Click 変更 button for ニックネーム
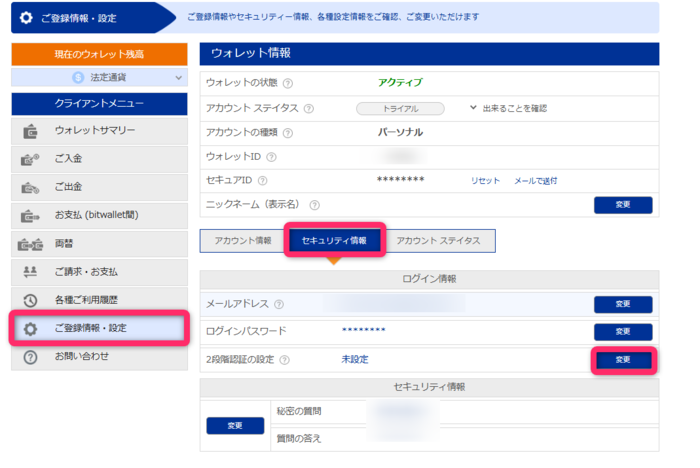The height and width of the screenshot is (468, 700). point(623,205)
